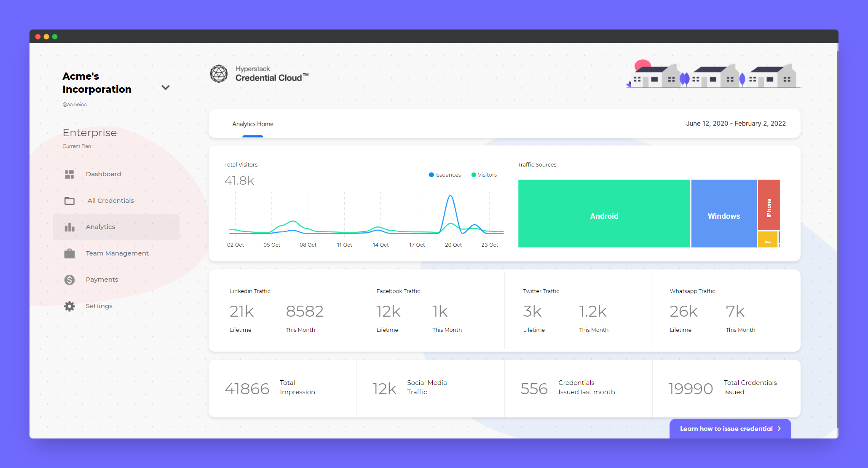Click Learn how to issue credential
868x468 pixels.
click(726, 428)
